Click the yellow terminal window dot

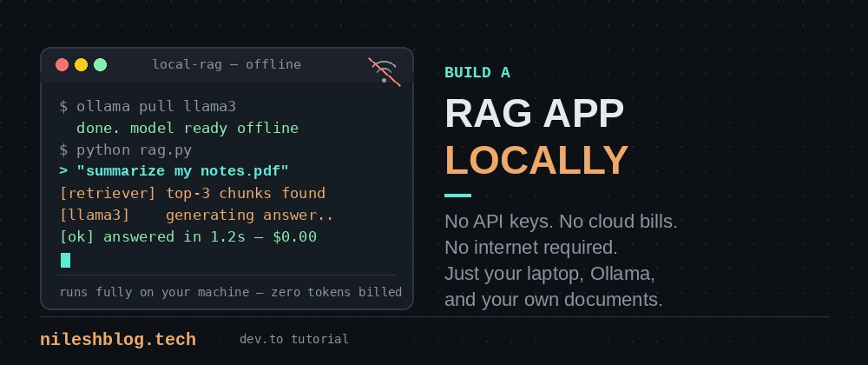(81, 65)
